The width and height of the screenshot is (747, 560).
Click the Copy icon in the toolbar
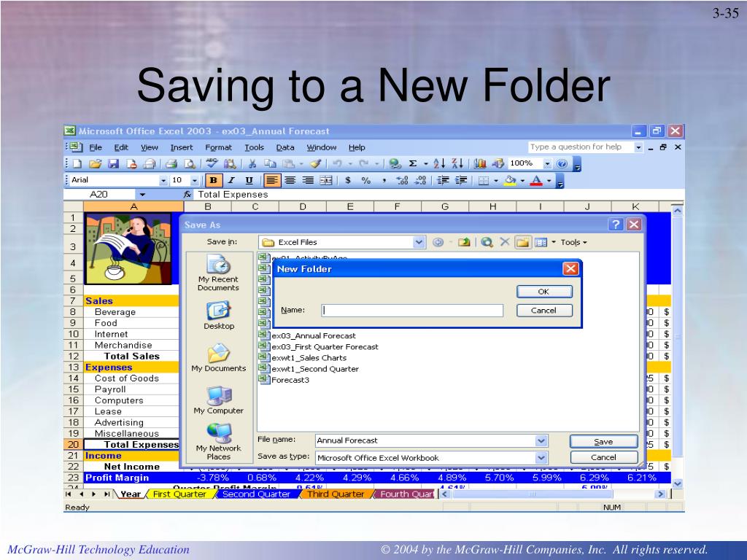(x=270, y=164)
